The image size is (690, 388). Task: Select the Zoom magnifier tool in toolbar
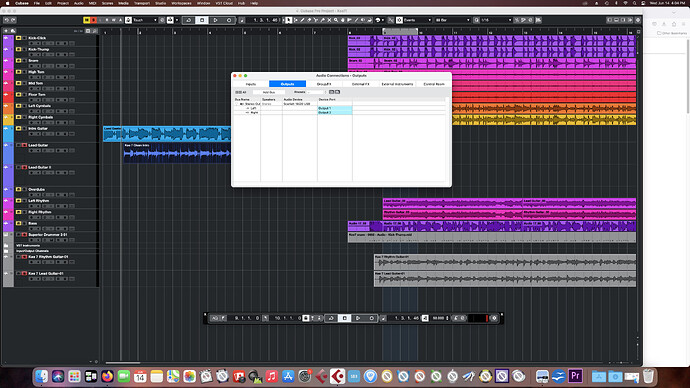click(x=336, y=20)
